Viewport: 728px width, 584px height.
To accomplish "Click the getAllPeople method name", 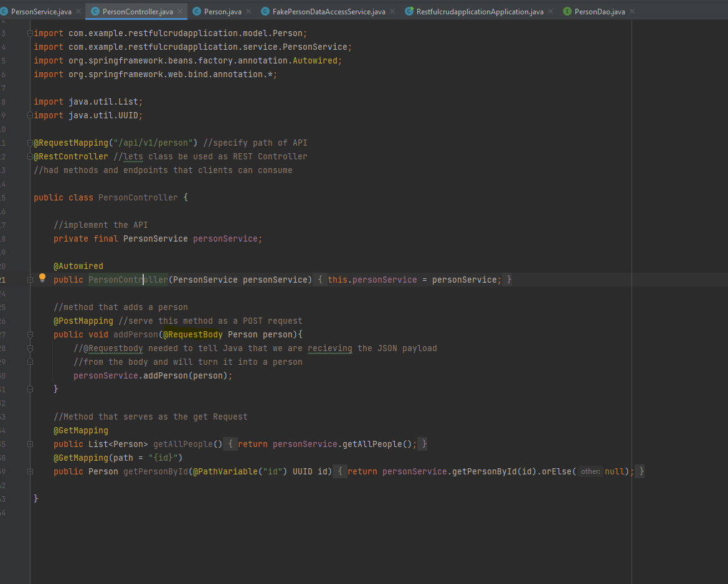I will tap(183, 445).
